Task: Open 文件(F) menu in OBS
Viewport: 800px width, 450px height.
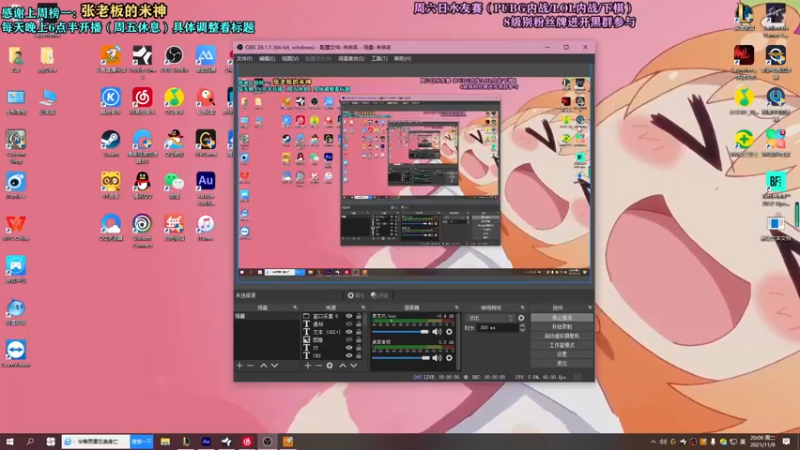Action: tap(245, 59)
